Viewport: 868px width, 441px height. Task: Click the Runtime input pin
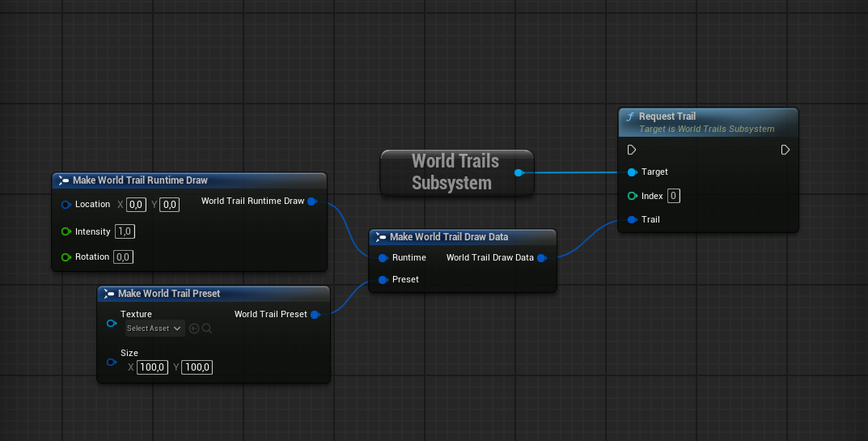pyautogui.click(x=383, y=258)
